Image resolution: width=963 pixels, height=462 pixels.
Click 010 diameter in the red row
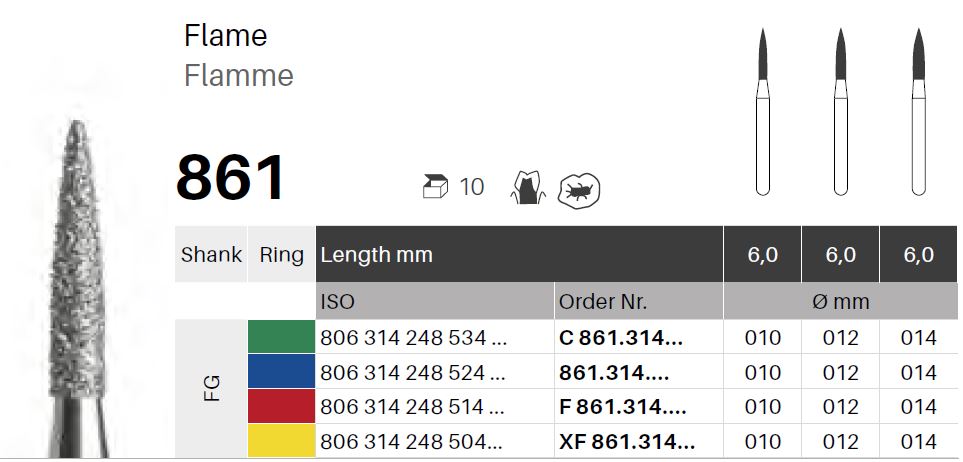(763, 407)
